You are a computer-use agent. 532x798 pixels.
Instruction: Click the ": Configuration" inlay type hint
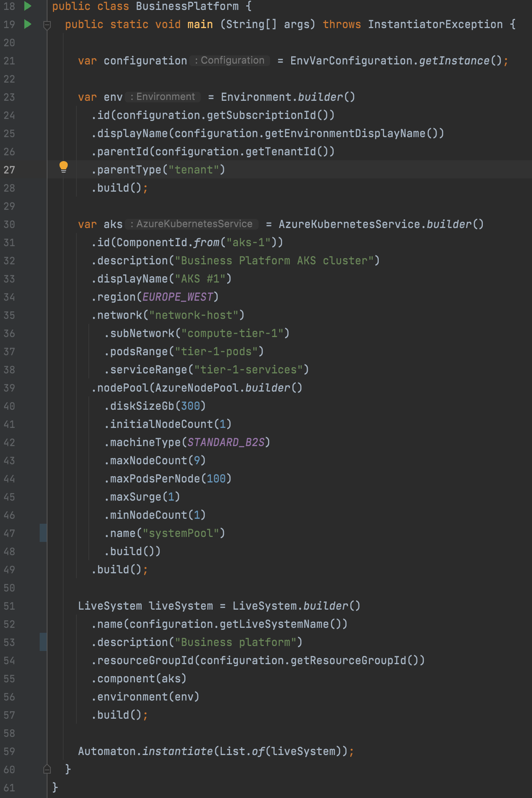[230, 60]
